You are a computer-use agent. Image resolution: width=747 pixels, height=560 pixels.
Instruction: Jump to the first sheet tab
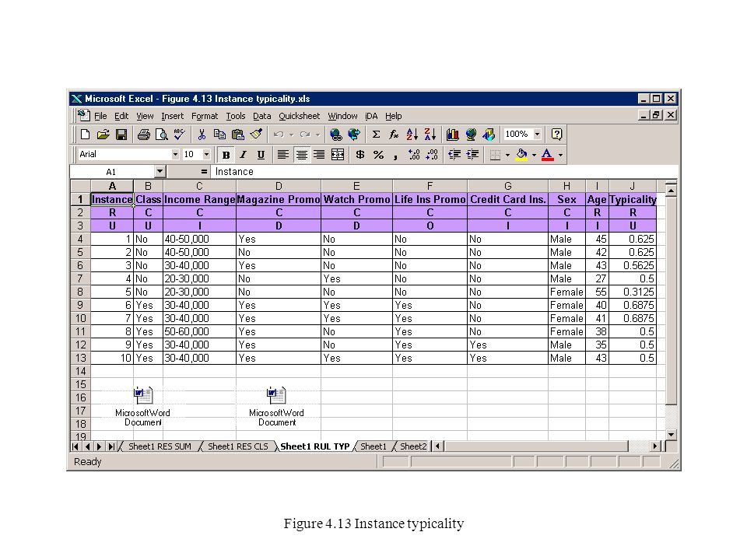(75, 446)
